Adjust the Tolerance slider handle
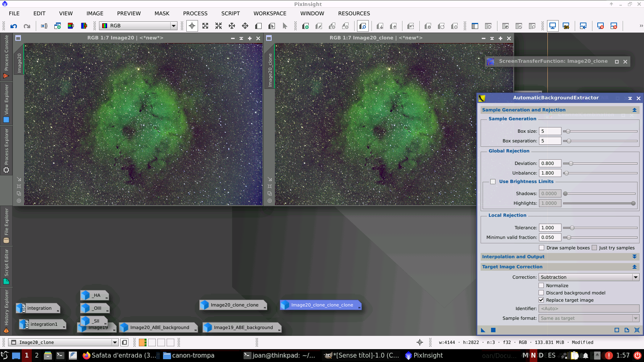Screen dimensions: 644x362 click(x=572, y=228)
